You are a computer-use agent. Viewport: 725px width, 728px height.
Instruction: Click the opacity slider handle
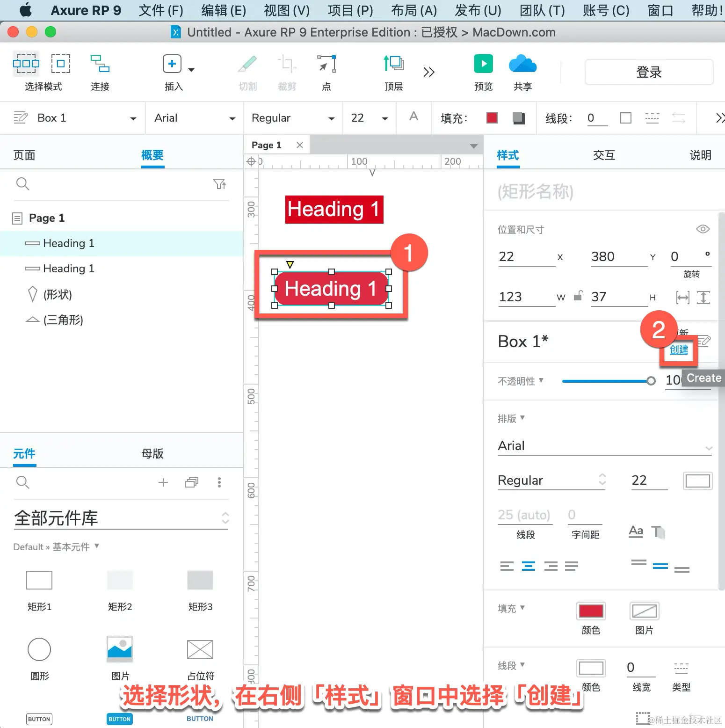click(651, 381)
